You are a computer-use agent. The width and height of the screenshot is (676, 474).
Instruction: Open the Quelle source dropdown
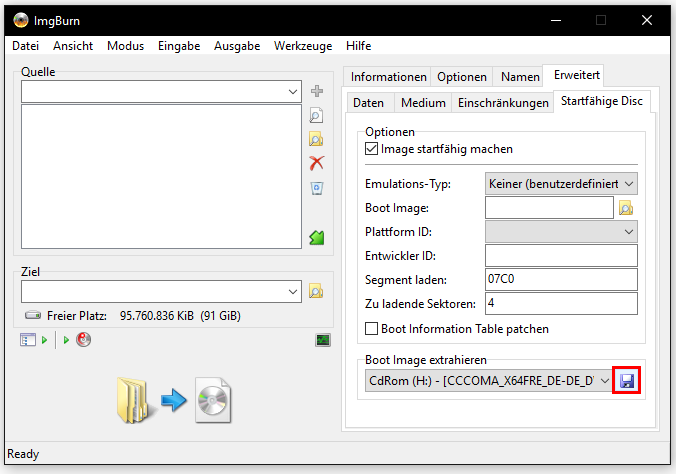(x=293, y=91)
